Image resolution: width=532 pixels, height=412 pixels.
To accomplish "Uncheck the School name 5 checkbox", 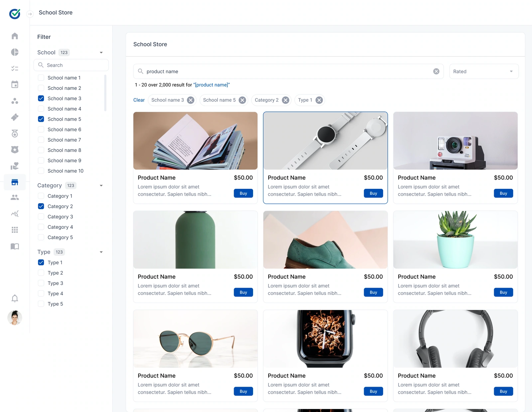I will pos(41,119).
